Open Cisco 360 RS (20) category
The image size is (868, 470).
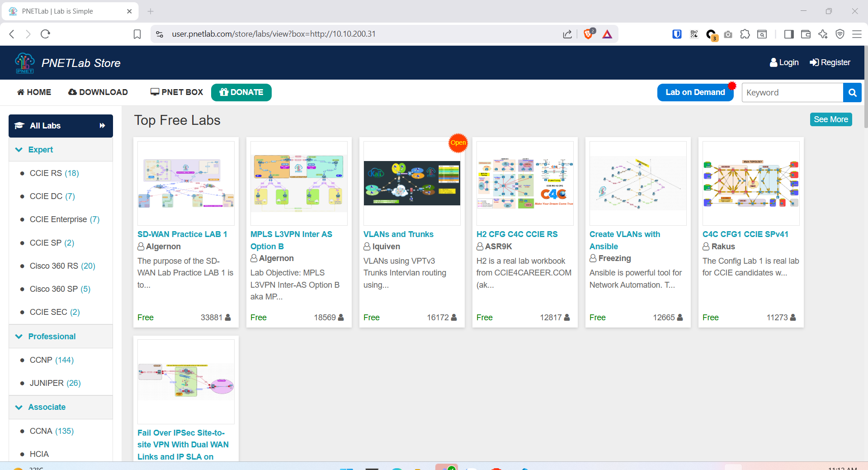(62, 266)
